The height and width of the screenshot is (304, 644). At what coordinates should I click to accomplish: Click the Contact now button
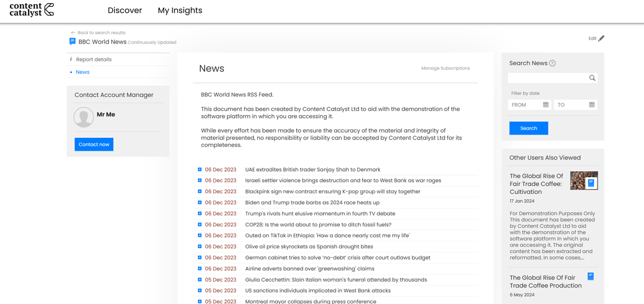[x=94, y=144]
